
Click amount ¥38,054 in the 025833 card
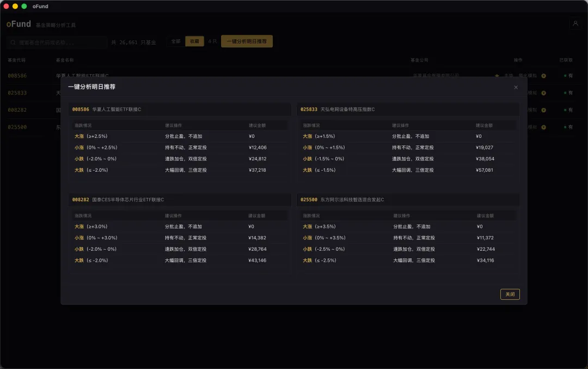(x=485, y=159)
